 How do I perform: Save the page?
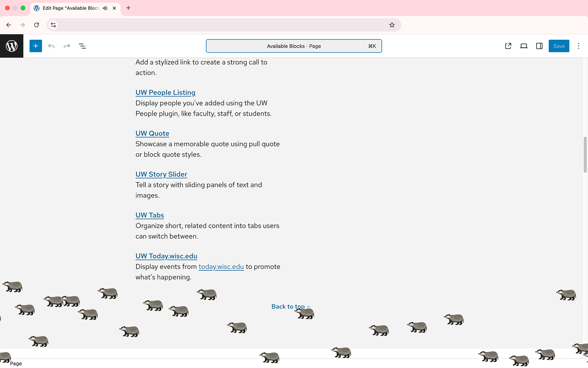click(x=559, y=46)
